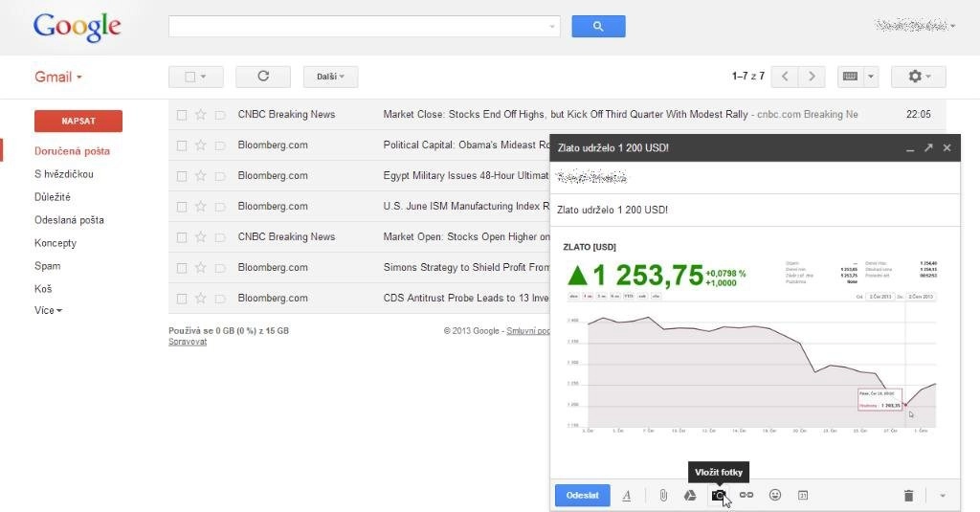
Task: Mark CNBC Market Close email as important
Action: (x=220, y=115)
